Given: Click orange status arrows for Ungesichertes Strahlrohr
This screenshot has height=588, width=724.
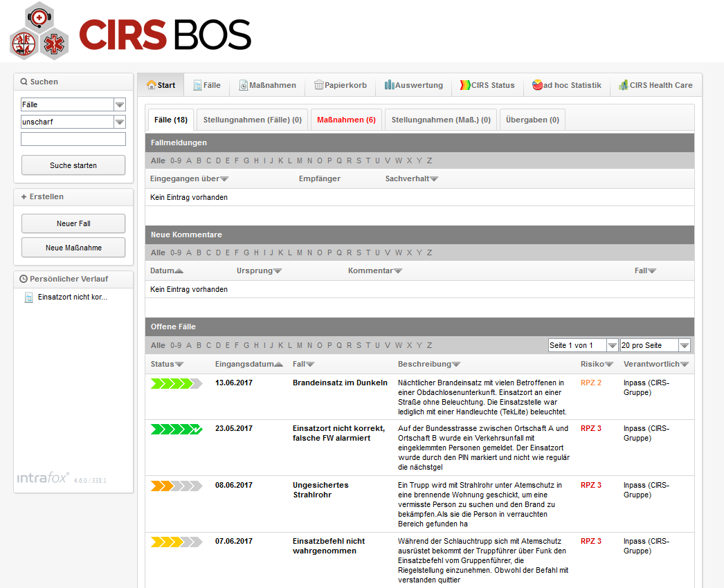Looking at the screenshot, I should (177, 486).
